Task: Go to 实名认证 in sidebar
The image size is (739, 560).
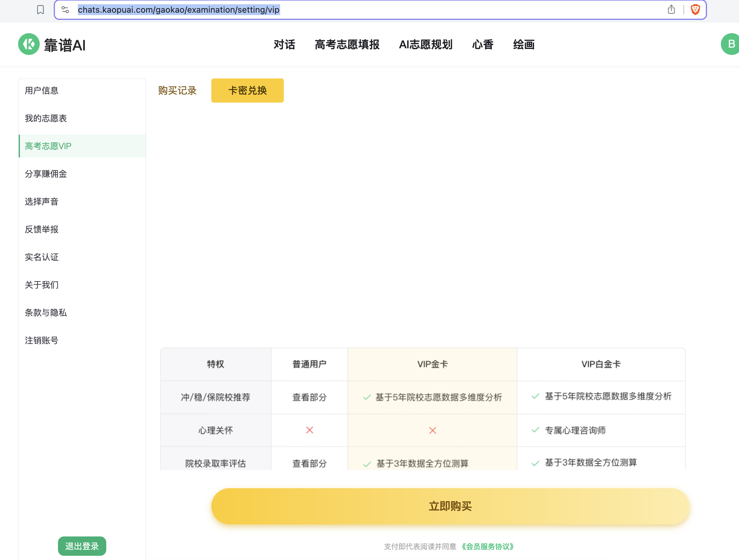Action: [42, 257]
